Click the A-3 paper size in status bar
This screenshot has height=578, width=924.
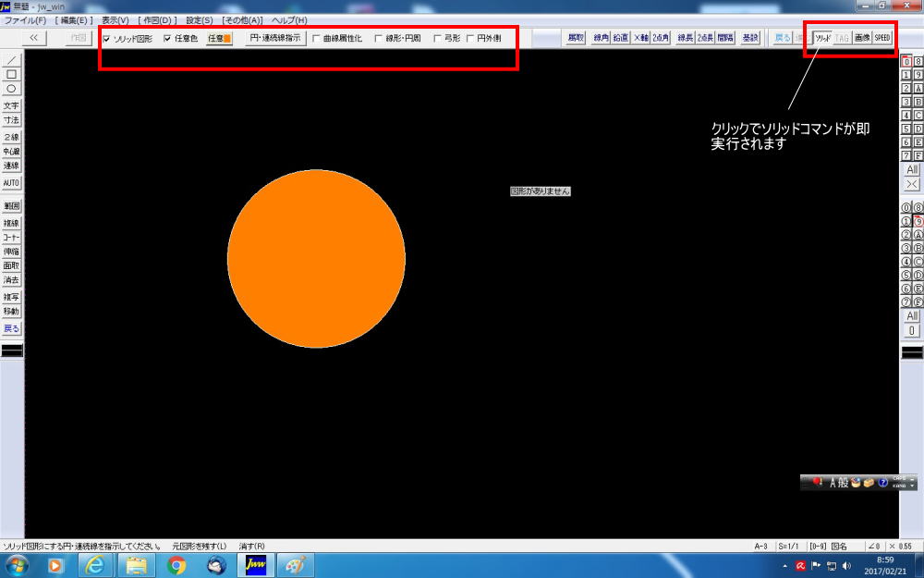coord(760,547)
